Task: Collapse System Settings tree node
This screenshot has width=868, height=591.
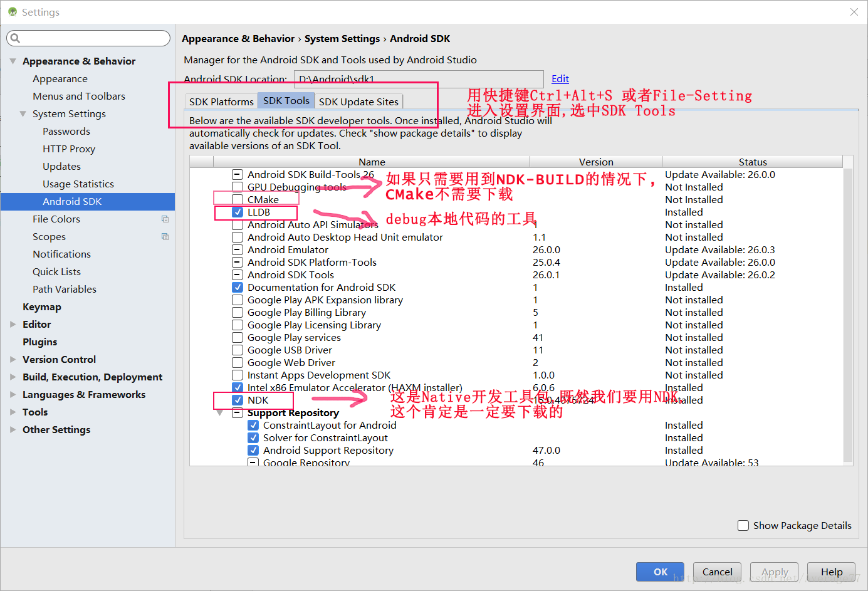Action: click(x=23, y=113)
